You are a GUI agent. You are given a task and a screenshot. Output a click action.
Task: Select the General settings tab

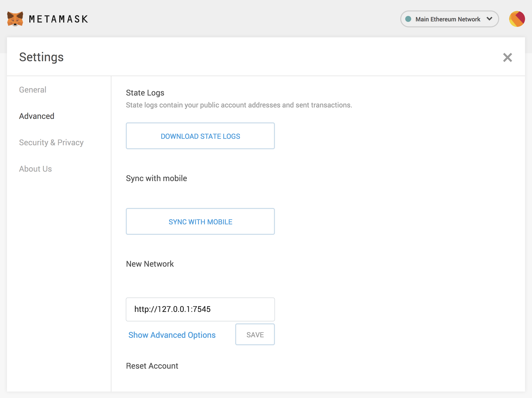coord(33,90)
